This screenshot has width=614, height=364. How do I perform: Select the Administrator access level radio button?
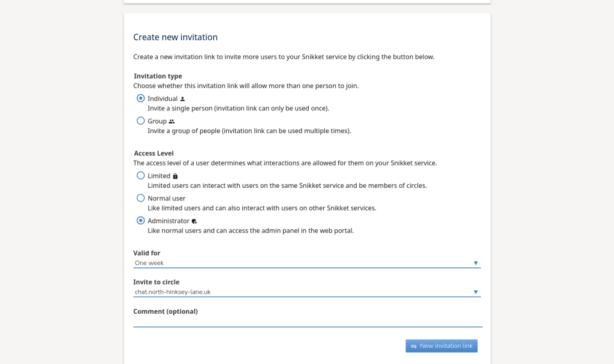(141, 221)
